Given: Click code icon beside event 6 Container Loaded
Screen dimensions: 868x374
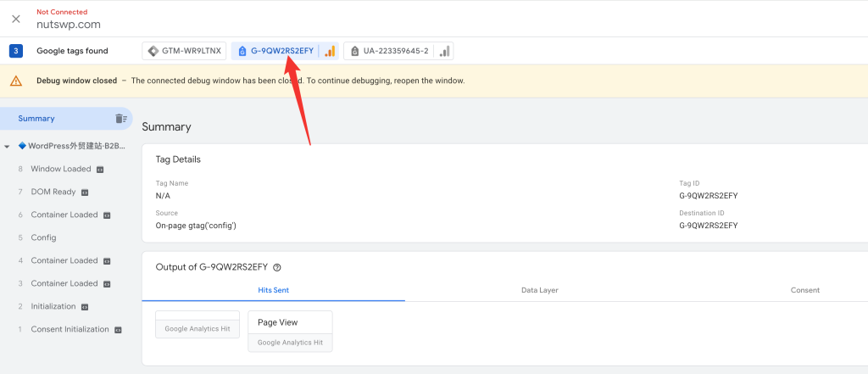Looking at the screenshot, I should coord(107,215).
